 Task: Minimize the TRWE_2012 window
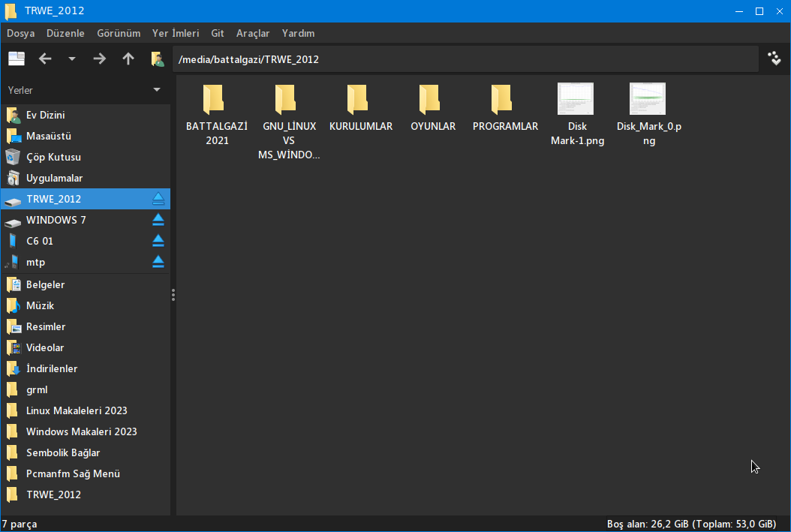point(739,11)
